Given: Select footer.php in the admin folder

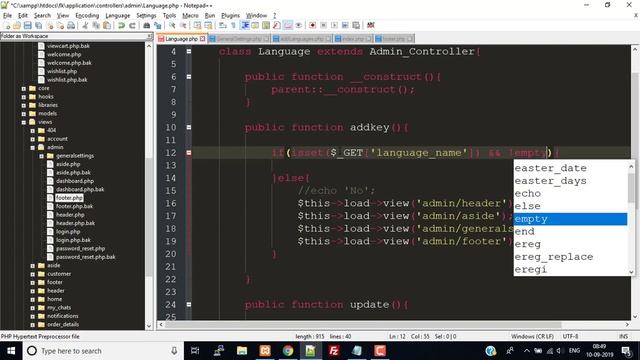Looking at the screenshot, I should point(69,198).
